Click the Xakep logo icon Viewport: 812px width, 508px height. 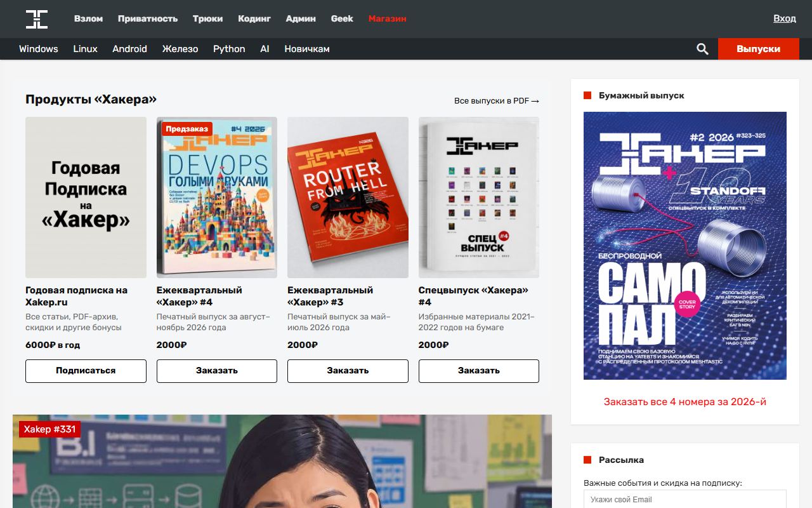click(x=37, y=19)
